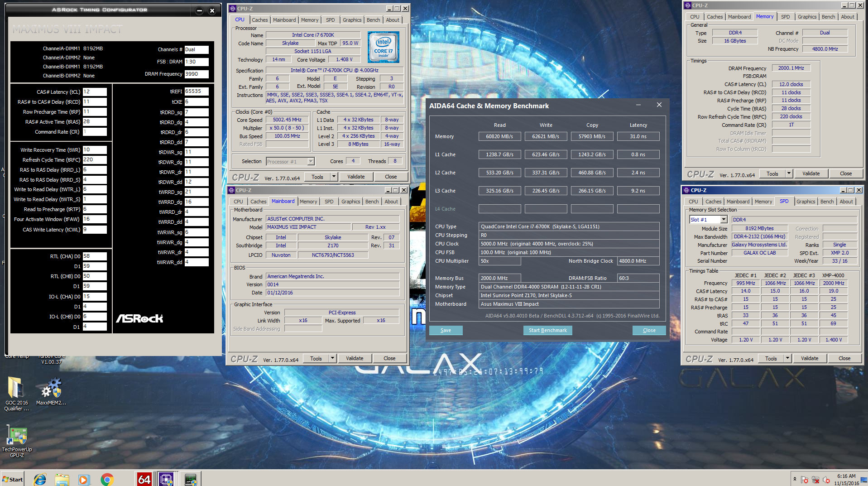
Task: Click CPU-Z title icon in Mainboard window
Action: (231, 190)
